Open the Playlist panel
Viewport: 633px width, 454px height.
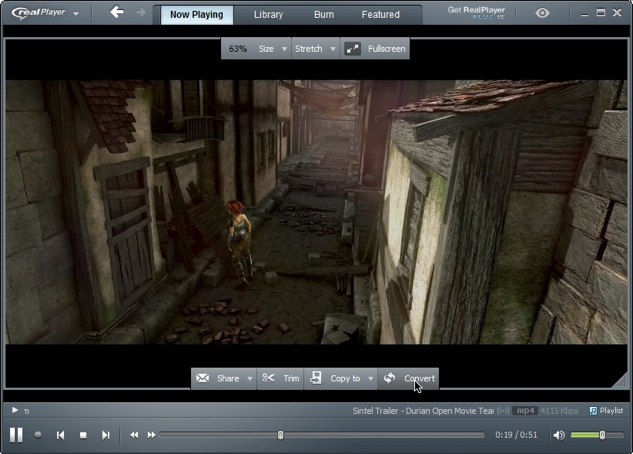pos(606,410)
